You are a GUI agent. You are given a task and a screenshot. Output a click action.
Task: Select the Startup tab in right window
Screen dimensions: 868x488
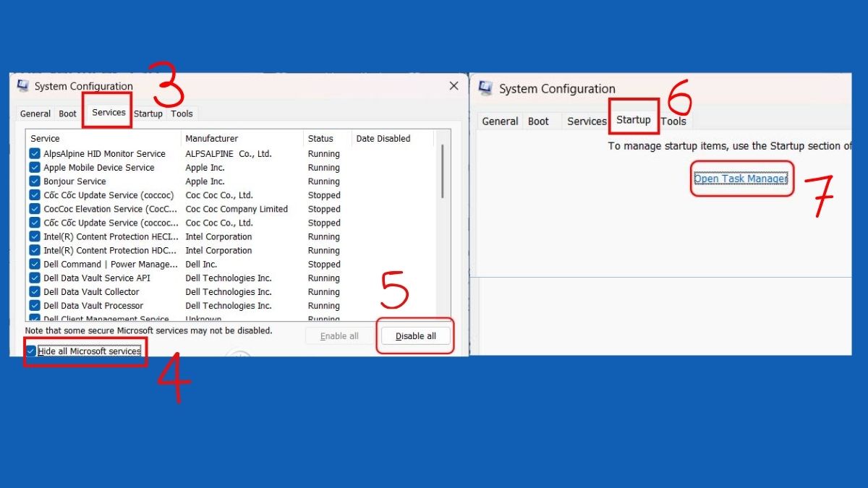pos(633,121)
